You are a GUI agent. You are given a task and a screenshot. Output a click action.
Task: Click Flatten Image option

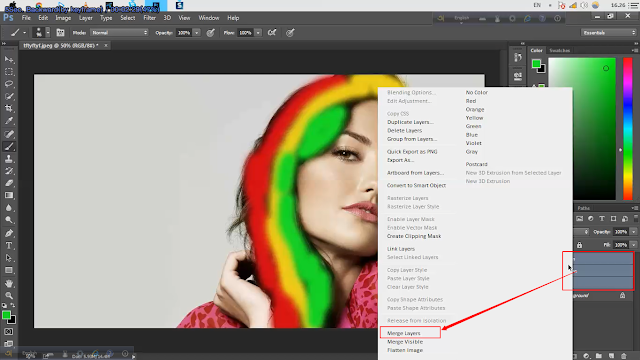(405, 350)
